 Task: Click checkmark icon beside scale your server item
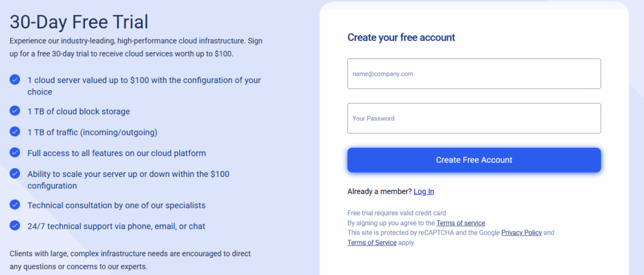15,174
